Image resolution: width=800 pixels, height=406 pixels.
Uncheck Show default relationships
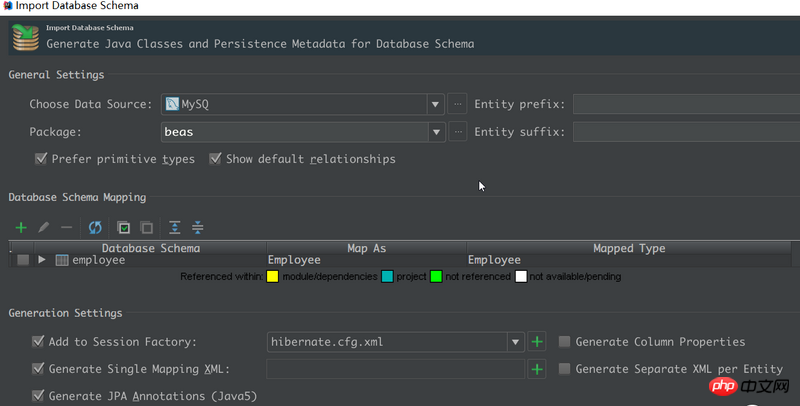216,159
